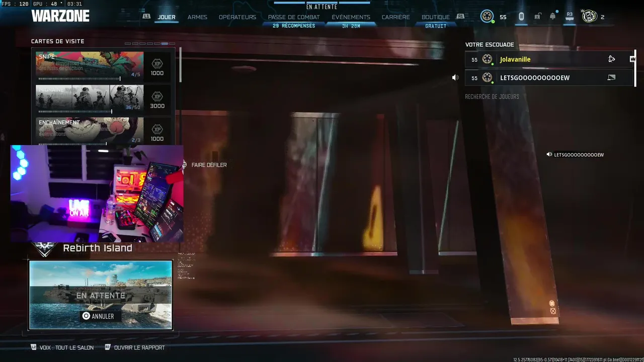Click the emblem icon left of Rebirth Island
This screenshot has width=644, height=362.
coord(44,248)
